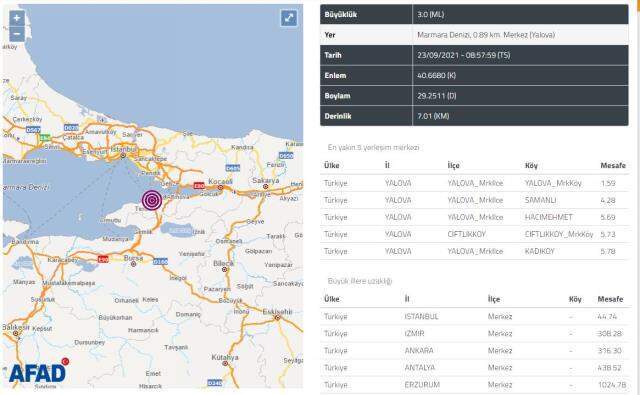Click the İstanbul label on the map
The image size is (640, 395).
(x=124, y=149)
